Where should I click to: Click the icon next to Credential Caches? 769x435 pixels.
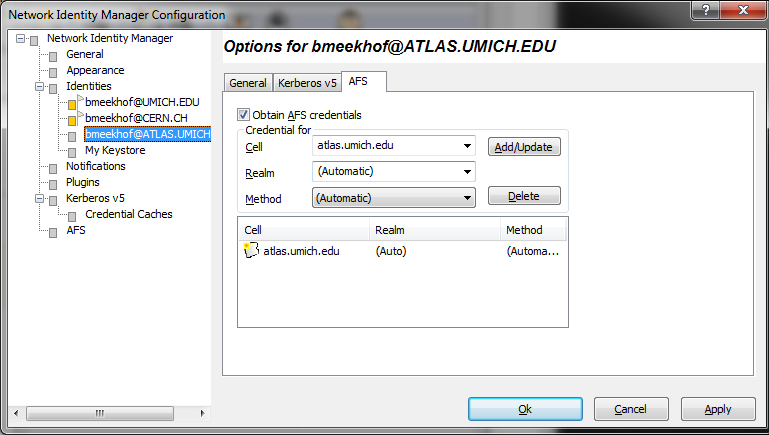(72, 216)
